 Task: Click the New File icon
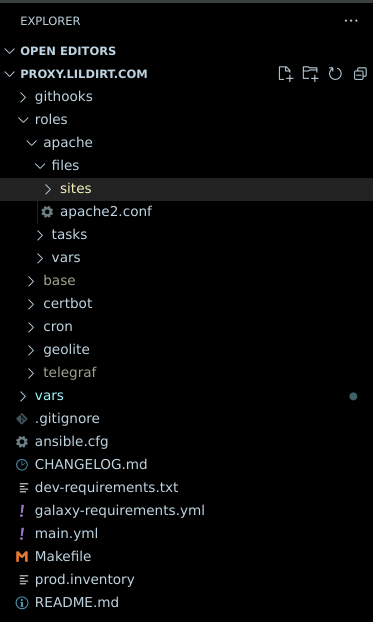(x=285, y=74)
